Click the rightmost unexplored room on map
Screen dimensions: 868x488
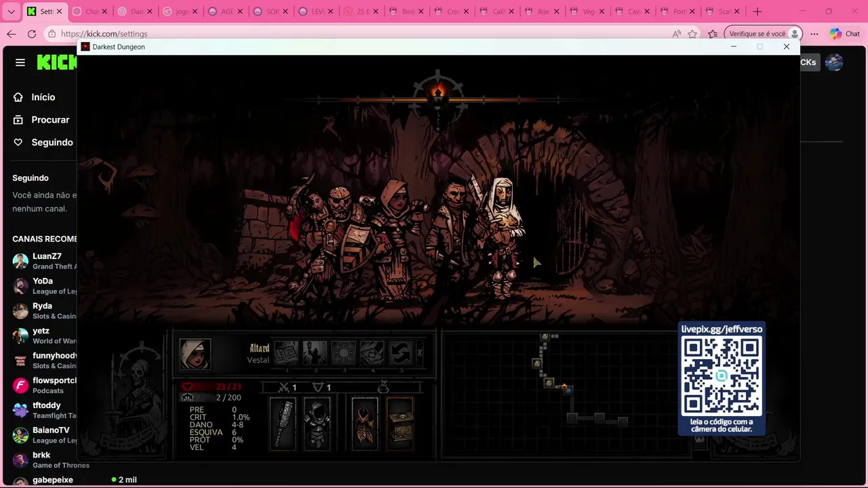623,422
